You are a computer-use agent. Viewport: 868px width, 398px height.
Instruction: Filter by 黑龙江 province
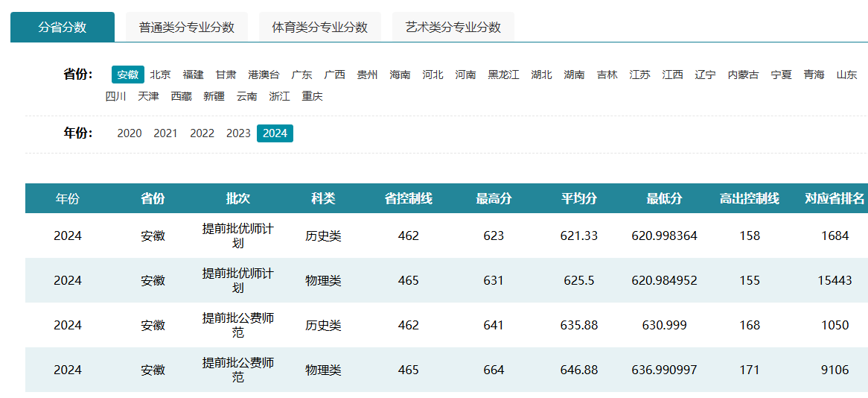[503, 75]
